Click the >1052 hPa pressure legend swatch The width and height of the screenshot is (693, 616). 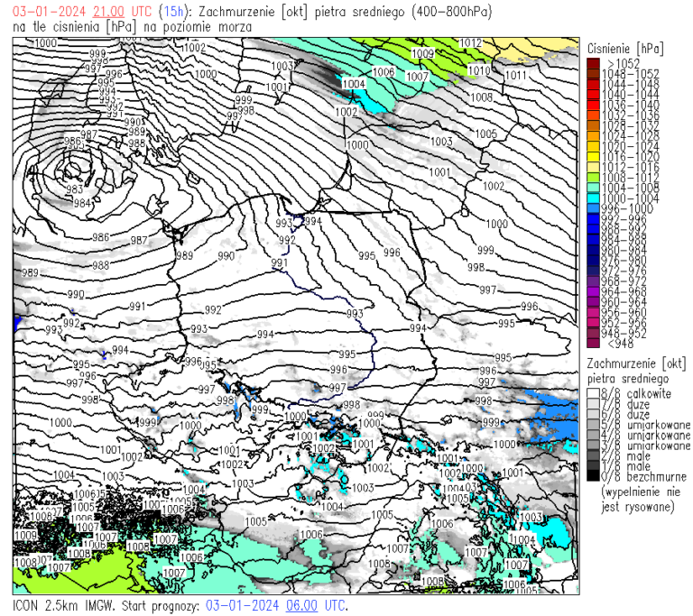[x=592, y=63]
